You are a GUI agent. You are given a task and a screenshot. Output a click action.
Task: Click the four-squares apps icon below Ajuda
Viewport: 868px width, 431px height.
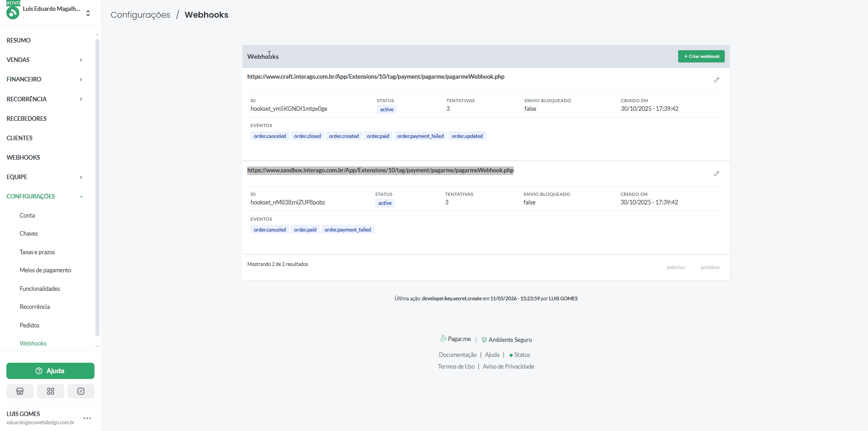pos(51,391)
